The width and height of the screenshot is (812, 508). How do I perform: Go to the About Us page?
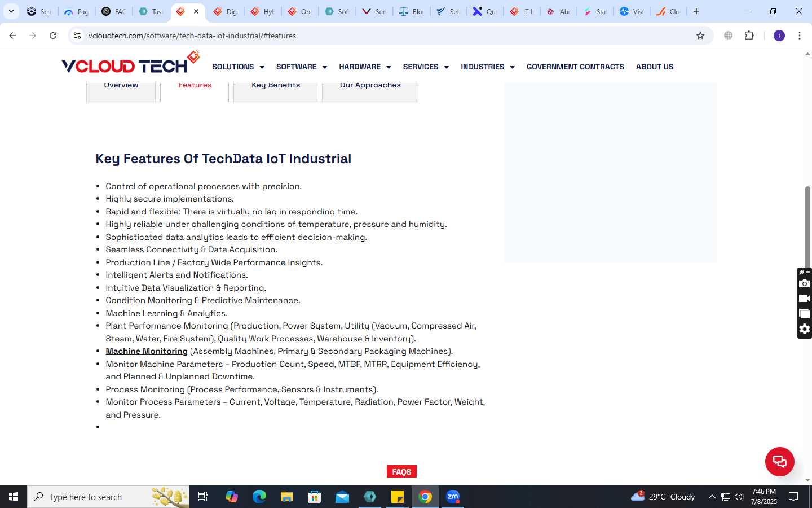(x=655, y=67)
